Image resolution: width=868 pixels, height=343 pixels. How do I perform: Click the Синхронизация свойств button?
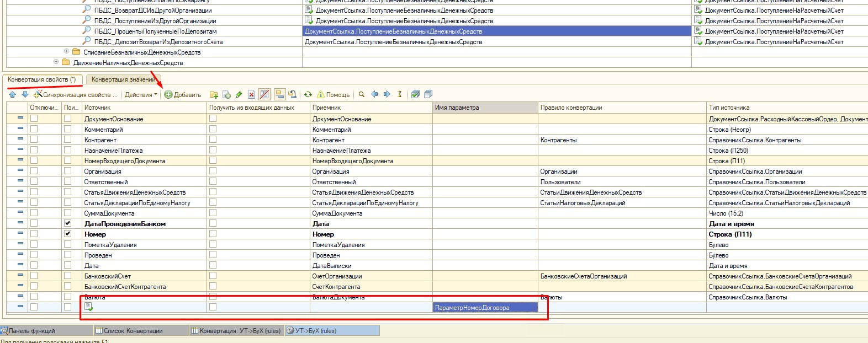[76, 95]
